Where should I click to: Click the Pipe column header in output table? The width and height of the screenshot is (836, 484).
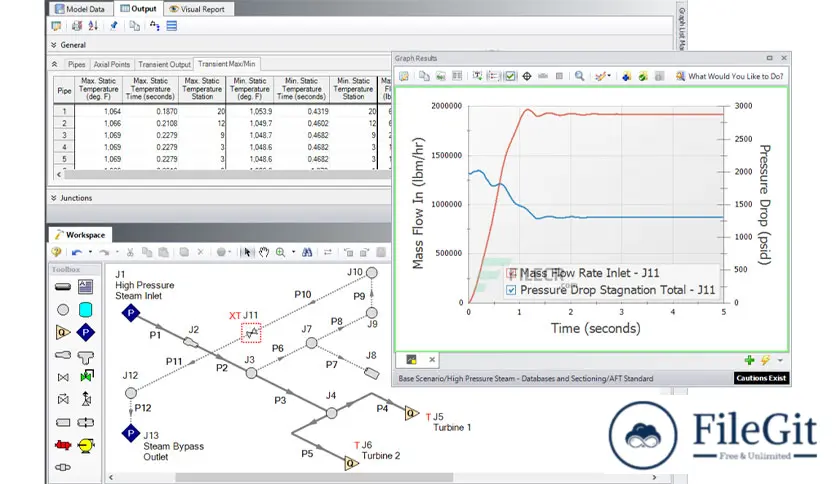(x=64, y=91)
